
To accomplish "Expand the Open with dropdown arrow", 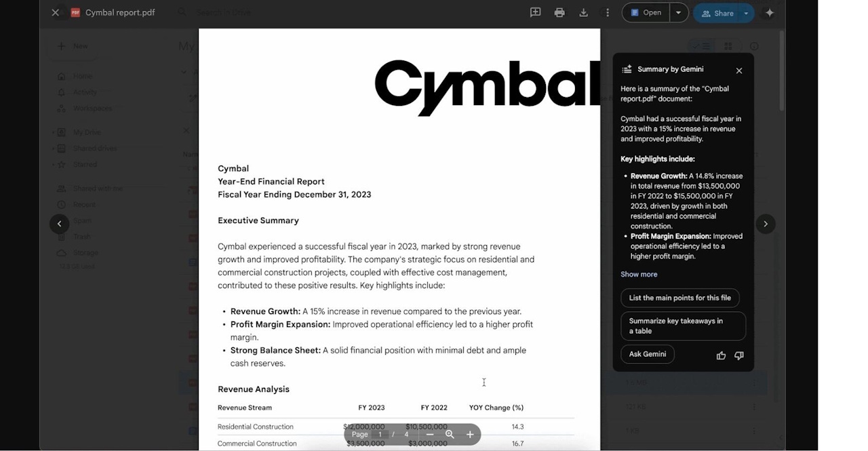I will [x=679, y=12].
